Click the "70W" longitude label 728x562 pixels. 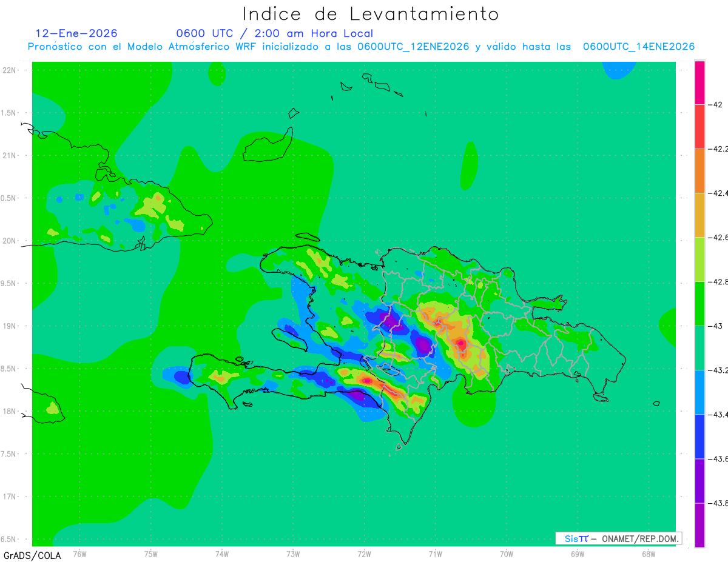pyautogui.click(x=507, y=554)
